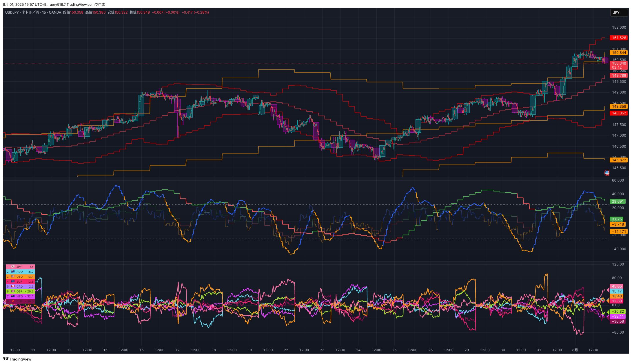Open the US economic event marker icon
Screen dimensions: 632x364
(x=607, y=173)
